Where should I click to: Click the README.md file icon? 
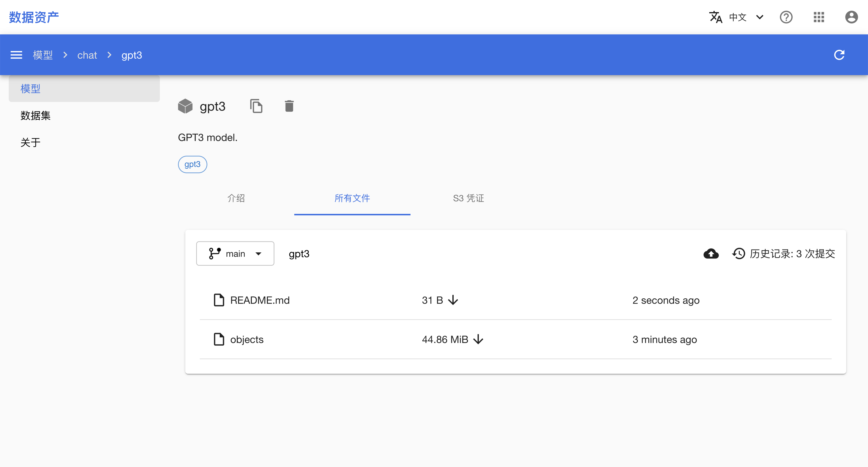(x=219, y=300)
